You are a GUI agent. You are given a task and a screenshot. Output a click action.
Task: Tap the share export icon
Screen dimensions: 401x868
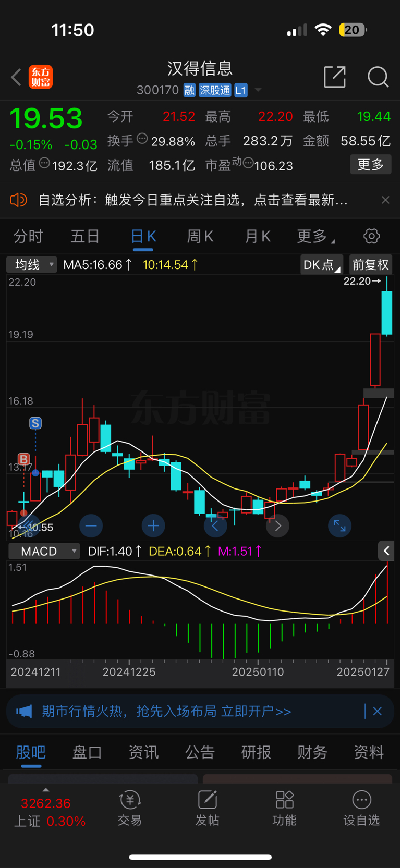[335, 77]
